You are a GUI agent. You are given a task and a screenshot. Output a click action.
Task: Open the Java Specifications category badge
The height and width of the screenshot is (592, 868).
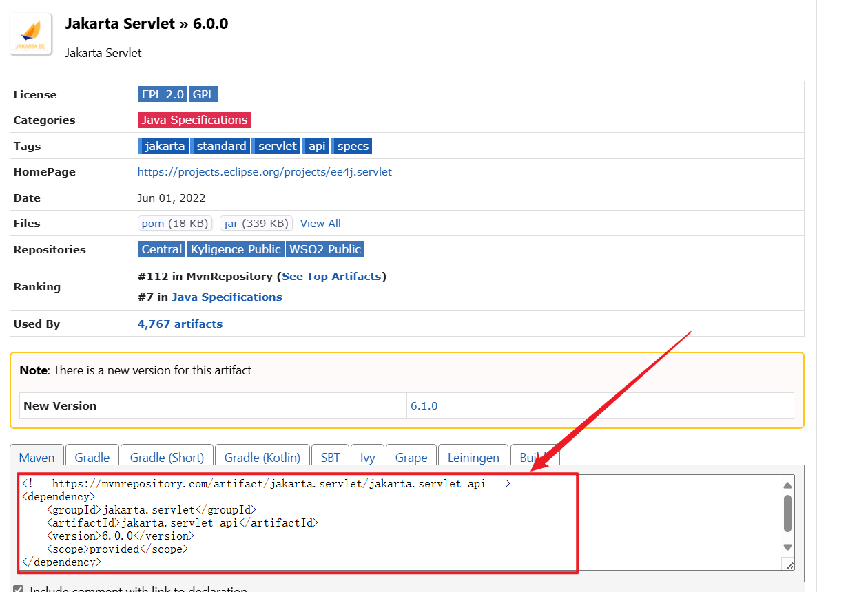pos(194,120)
